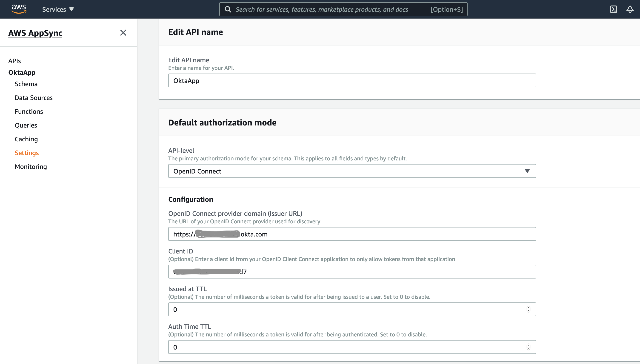Click the Edit API name text field
This screenshot has width=640, height=364.
tap(352, 80)
